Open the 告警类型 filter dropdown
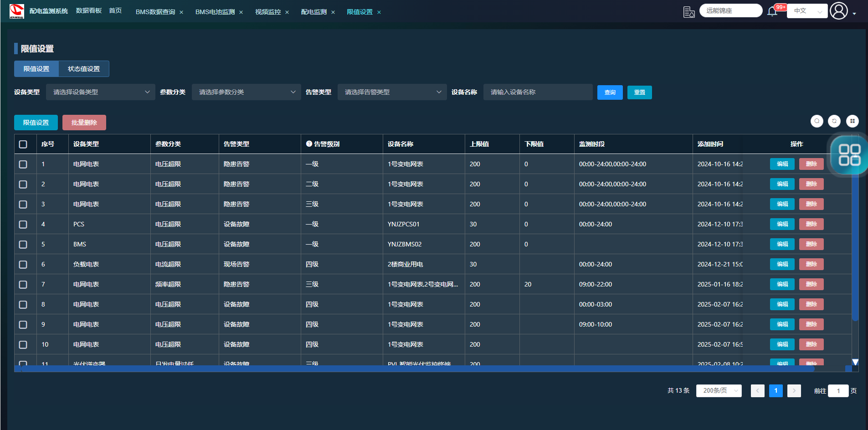The height and width of the screenshot is (430, 868). (392, 92)
